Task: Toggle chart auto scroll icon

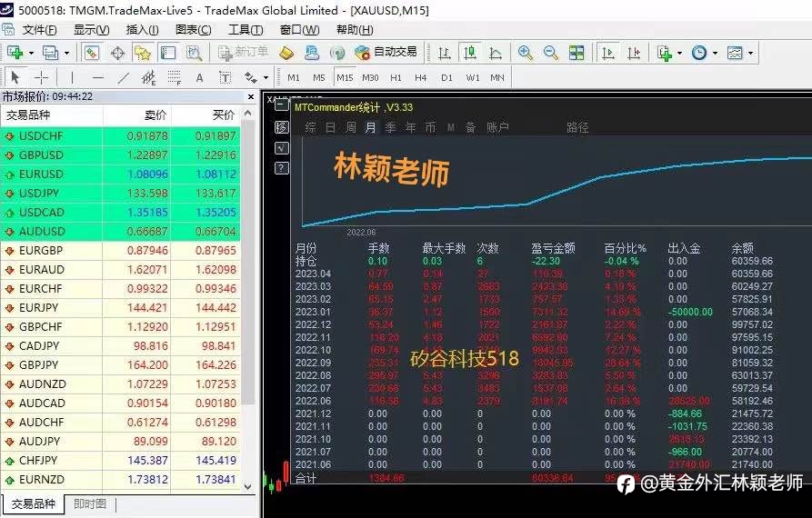Action: 608,53
